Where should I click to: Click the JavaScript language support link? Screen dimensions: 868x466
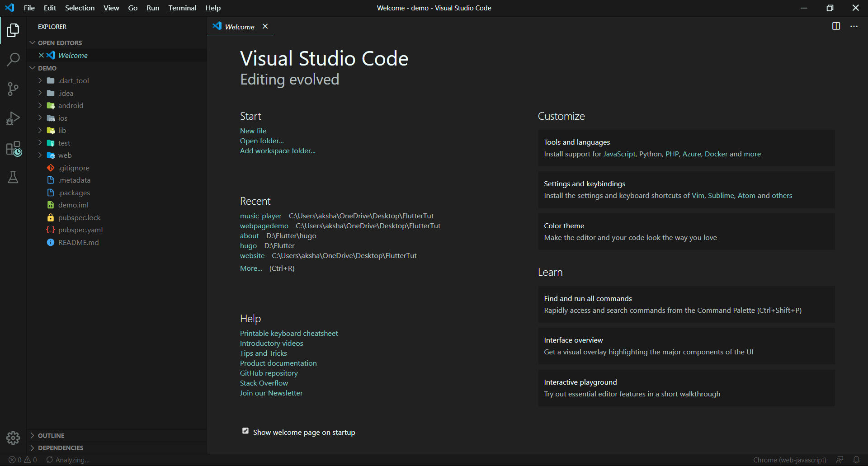pyautogui.click(x=619, y=154)
